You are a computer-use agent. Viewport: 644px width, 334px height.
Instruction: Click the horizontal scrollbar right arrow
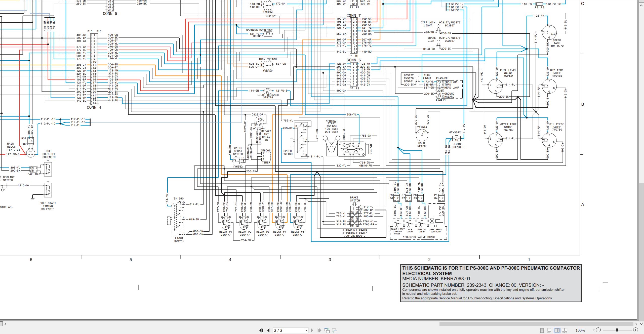coord(636,324)
